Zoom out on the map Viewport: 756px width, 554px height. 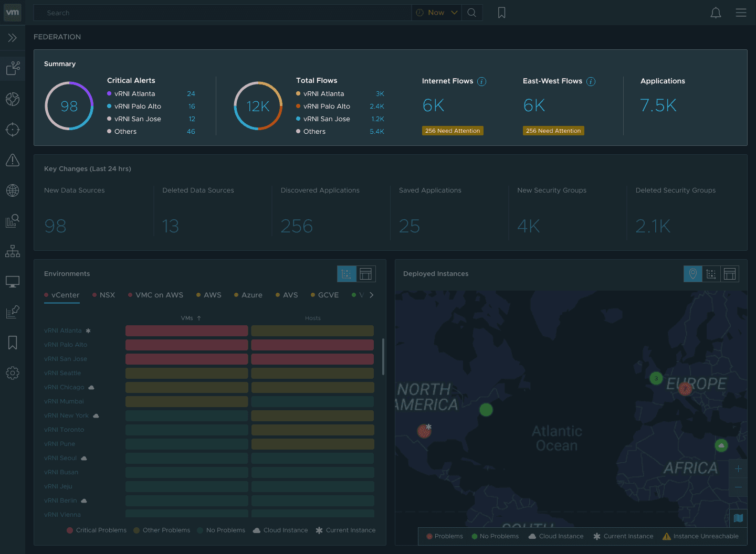point(738,487)
